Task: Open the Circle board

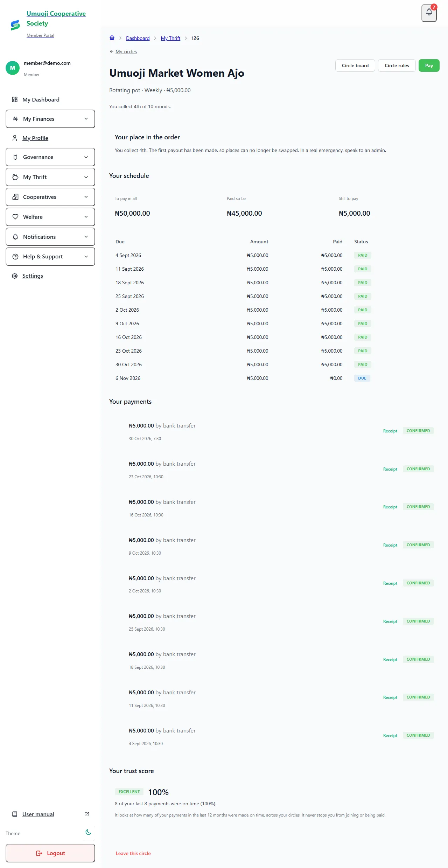Action: (x=355, y=65)
